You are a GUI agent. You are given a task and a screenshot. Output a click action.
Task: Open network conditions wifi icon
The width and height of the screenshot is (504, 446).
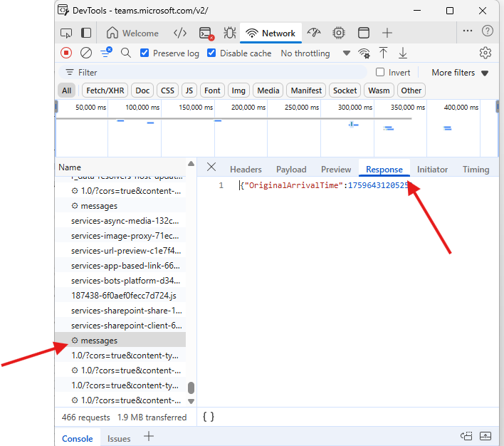point(364,53)
